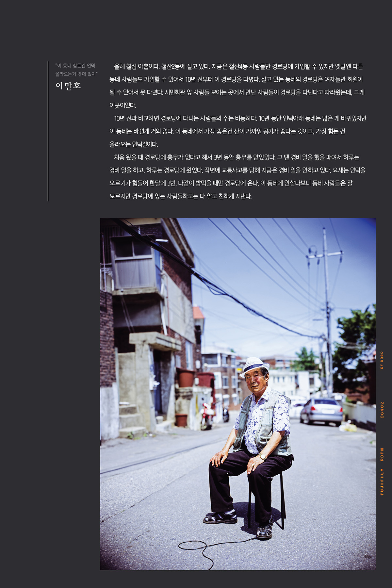
Task: Click the quote text above the name
Action: pos(76,70)
